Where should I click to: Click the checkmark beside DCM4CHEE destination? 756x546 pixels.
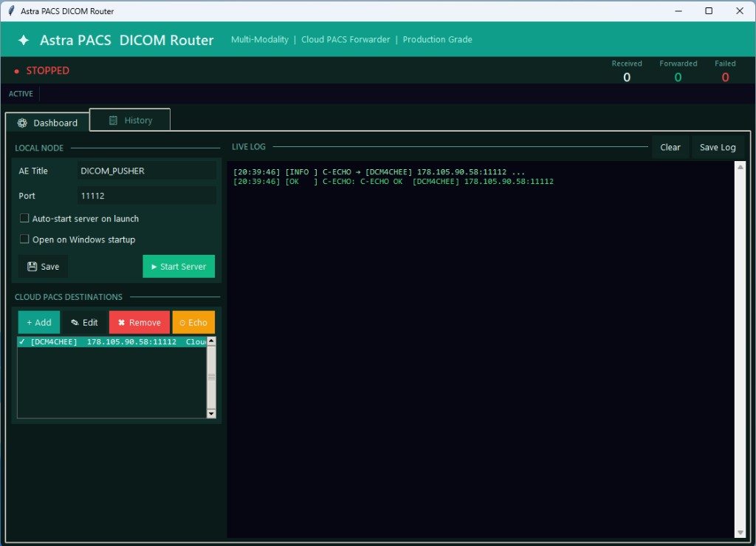click(x=21, y=341)
